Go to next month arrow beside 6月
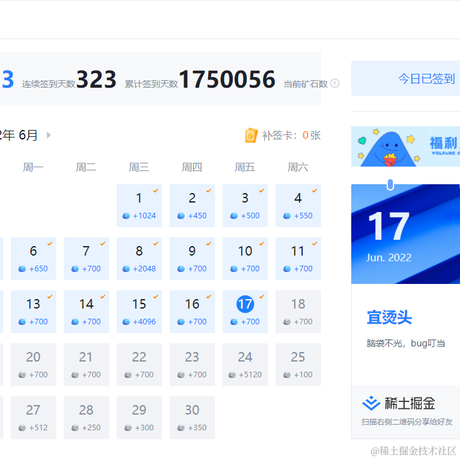Screen dimensions: 460x460 click(x=49, y=135)
